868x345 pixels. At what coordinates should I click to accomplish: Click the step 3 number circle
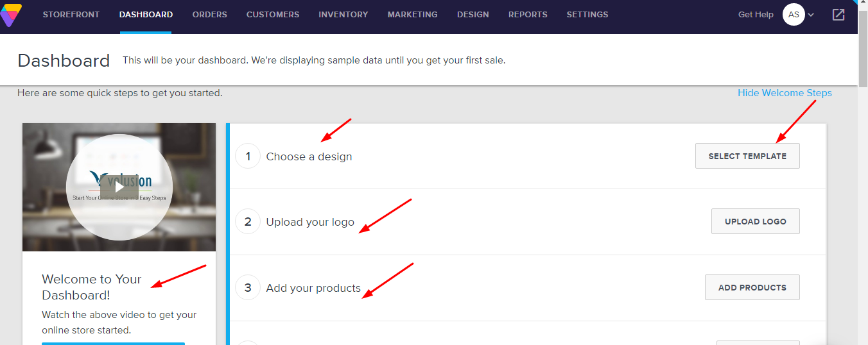tap(248, 287)
